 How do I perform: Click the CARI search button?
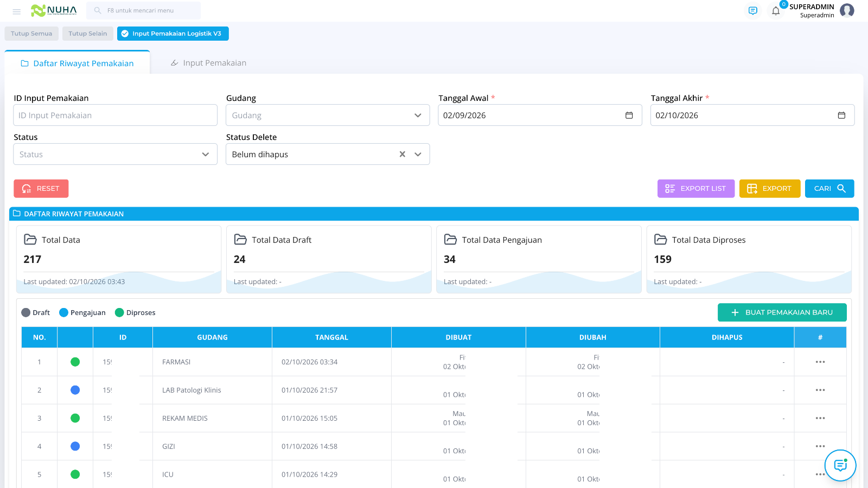tap(829, 189)
